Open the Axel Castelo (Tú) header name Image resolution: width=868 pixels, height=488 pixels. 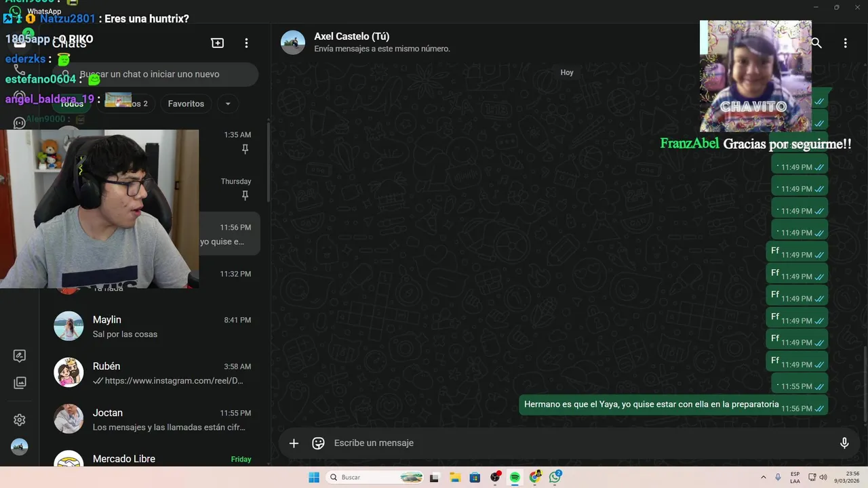[x=351, y=37]
